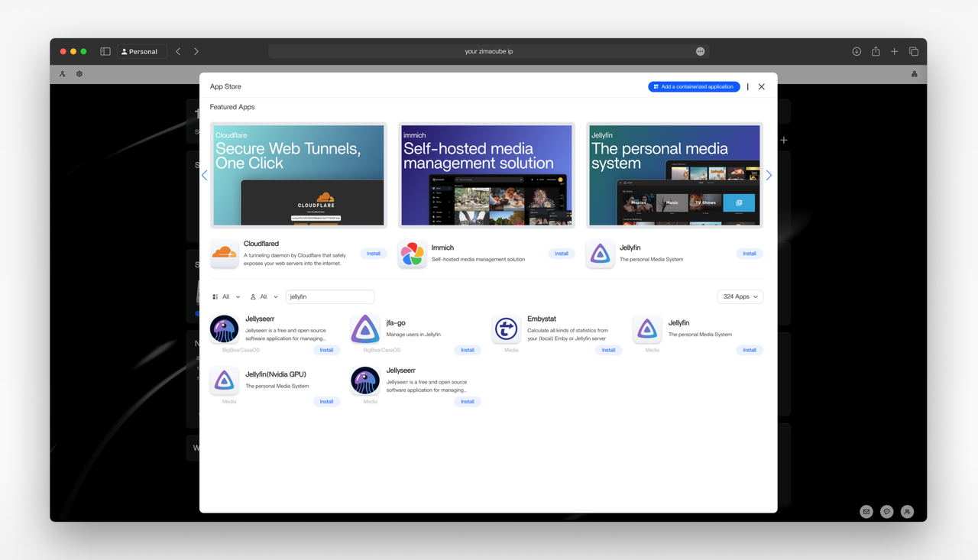Click the Jellyfin icon in the search results
Image resolution: width=978 pixels, height=560 pixels.
tap(647, 329)
